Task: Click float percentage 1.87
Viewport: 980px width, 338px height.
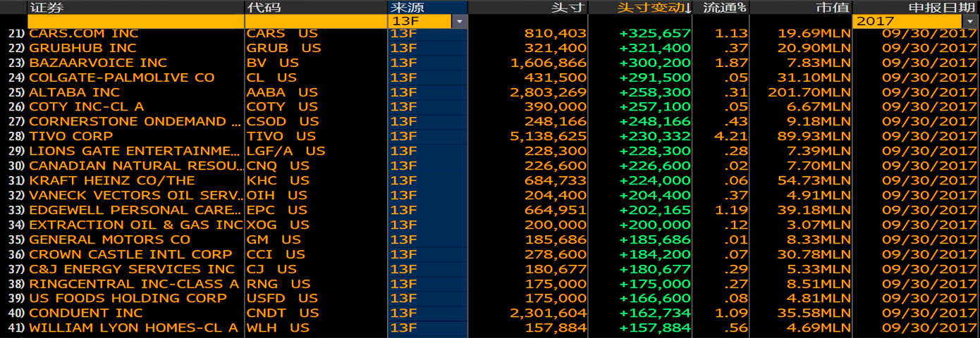Action: click(x=730, y=63)
